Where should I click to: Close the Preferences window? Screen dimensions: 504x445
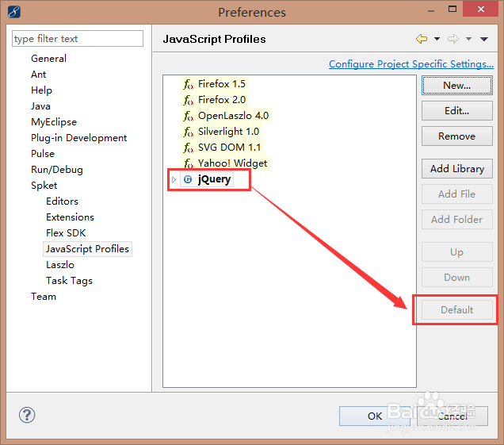(x=480, y=9)
